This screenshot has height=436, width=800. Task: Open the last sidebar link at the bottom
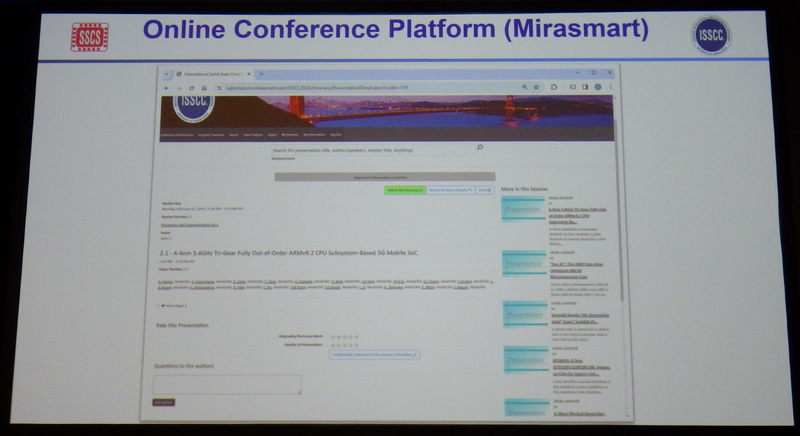[580, 414]
